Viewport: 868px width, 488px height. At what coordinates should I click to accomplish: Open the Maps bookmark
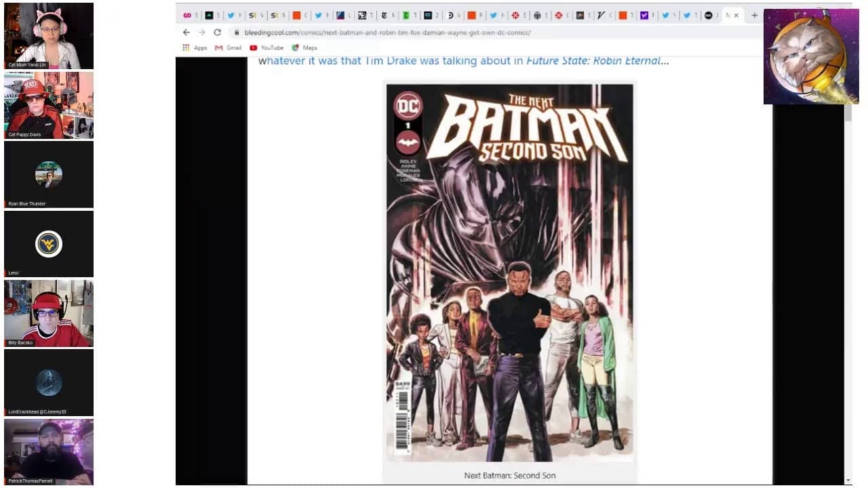coord(304,48)
